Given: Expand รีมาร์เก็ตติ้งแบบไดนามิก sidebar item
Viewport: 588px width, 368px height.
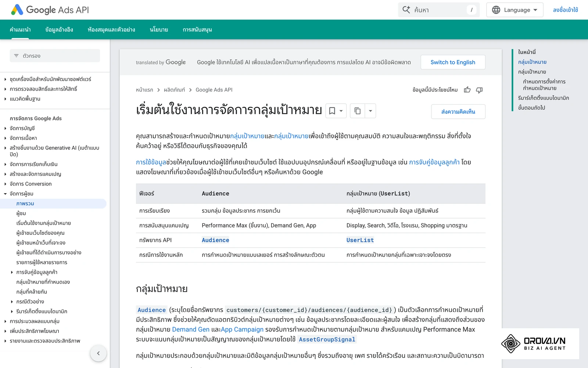Looking at the screenshot, I should [x=12, y=311].
